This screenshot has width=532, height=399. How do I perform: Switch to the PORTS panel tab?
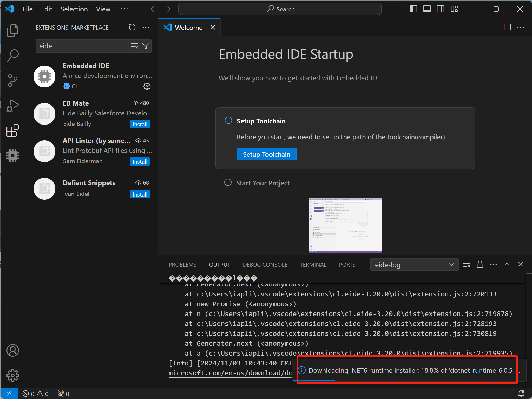point(347,265)
